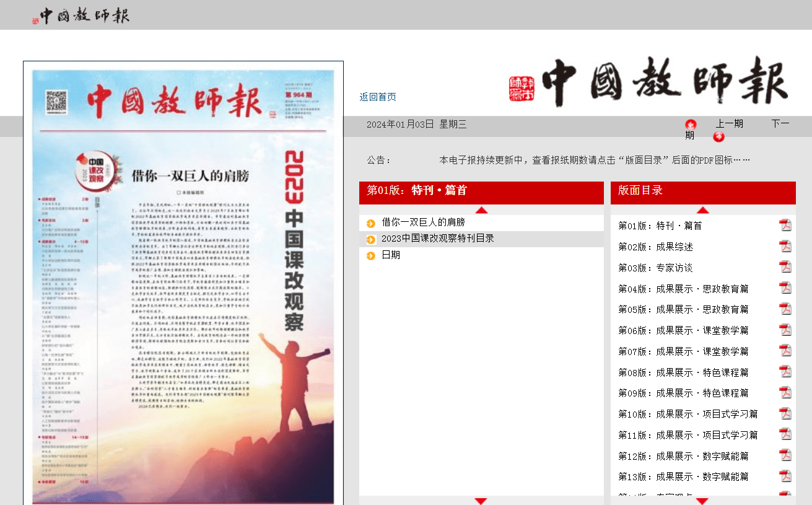Select 第11版:成果展示·项目式学习篇
Viewport: 812px width, 505px height.
(x=688, y=435)
